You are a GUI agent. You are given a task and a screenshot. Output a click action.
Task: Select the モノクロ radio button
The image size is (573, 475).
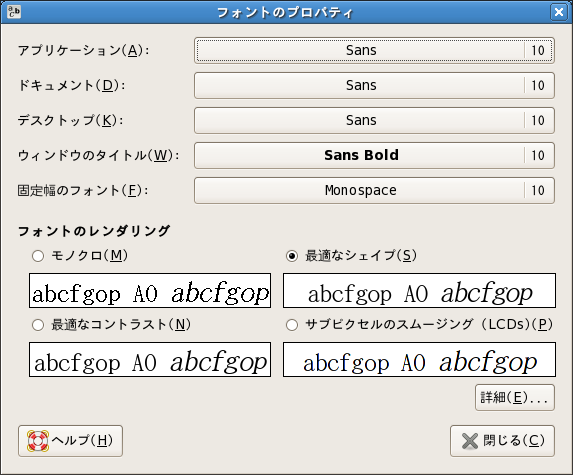(x=38, y=256)
